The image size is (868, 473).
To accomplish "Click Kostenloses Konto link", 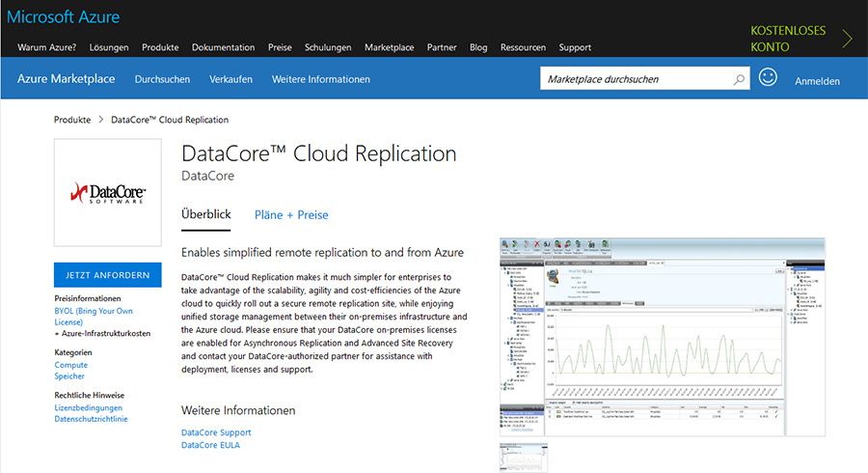I will (788, 39).
